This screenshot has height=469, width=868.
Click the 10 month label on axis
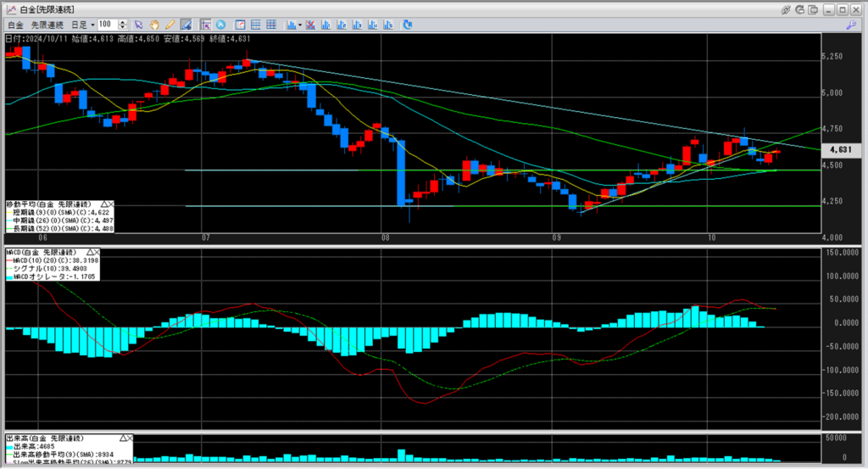click(x=711, y=237)
